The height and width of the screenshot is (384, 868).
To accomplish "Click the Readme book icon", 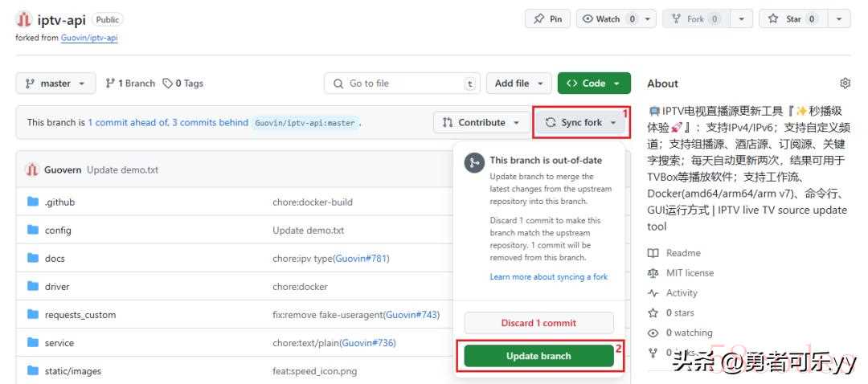I will pos(653,253).
